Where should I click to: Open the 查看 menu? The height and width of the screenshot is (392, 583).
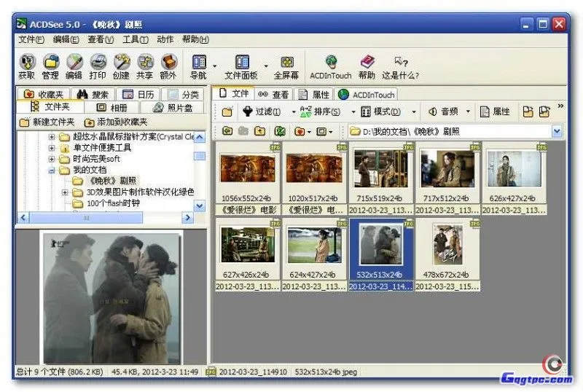pyautogui.click(x=101, y=39)
